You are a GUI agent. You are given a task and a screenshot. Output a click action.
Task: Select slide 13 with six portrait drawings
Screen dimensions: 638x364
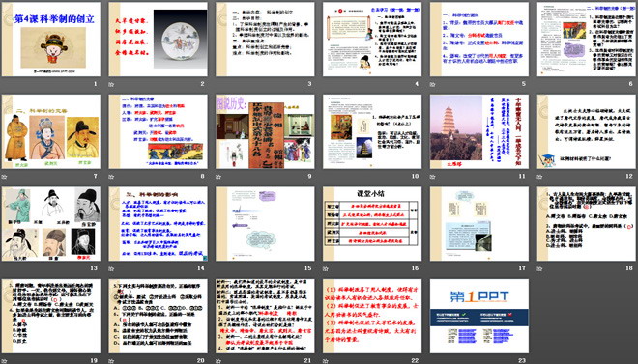51,224
